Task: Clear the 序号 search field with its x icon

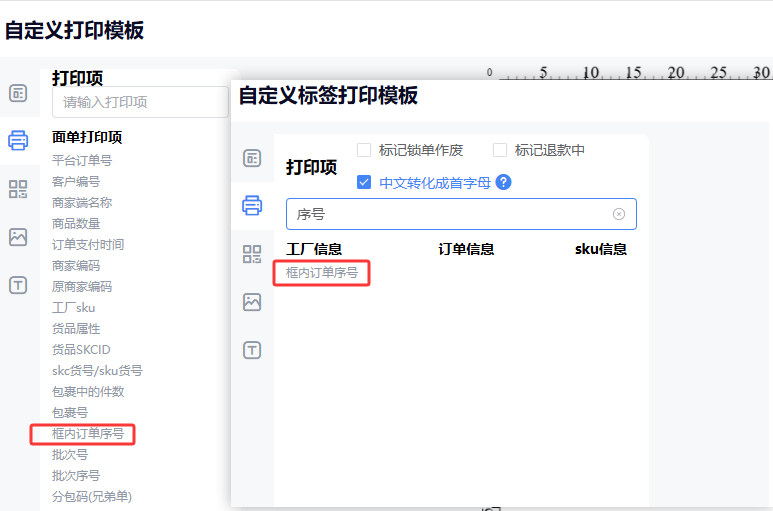Action: (x=619, y=214)
